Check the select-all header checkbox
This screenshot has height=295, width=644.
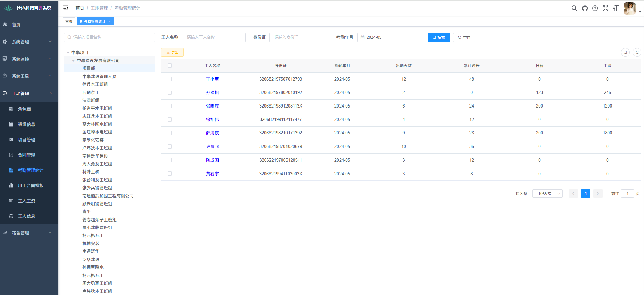(170, 66)
